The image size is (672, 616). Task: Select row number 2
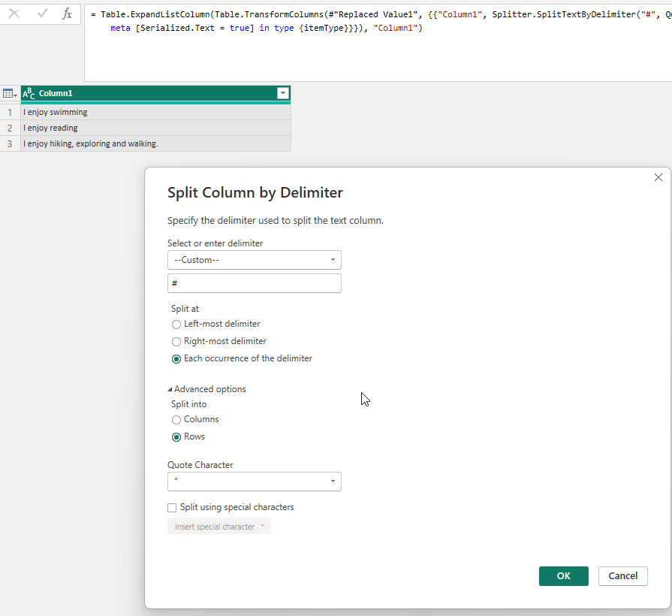10,128
